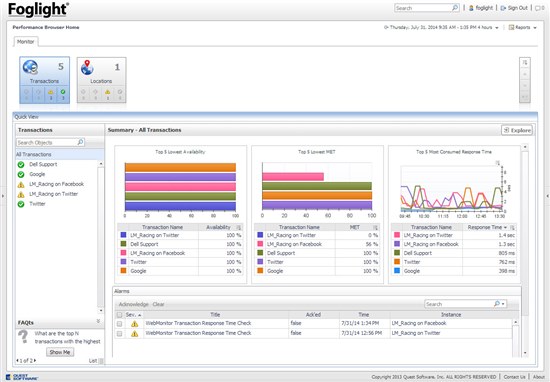Click the Instance column header in Alarms

(x=451, y=315)
